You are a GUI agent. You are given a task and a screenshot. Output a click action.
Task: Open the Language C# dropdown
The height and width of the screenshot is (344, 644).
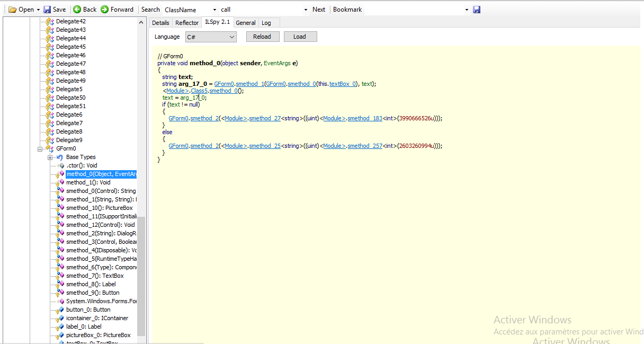tap(211, 37)
